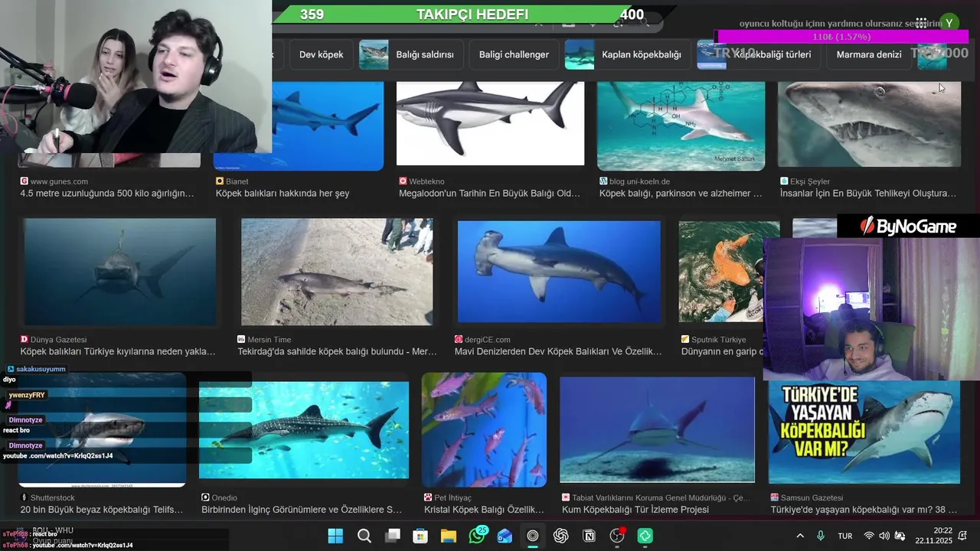Open the www.gunes.com source link
Viewport: 980px width, 551px height.
point(59,181)
